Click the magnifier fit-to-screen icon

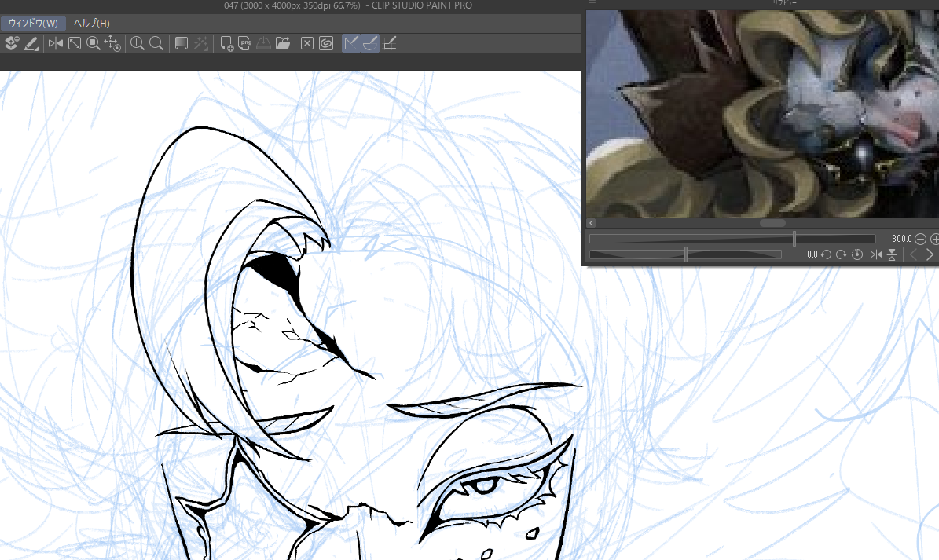[93, 43]
